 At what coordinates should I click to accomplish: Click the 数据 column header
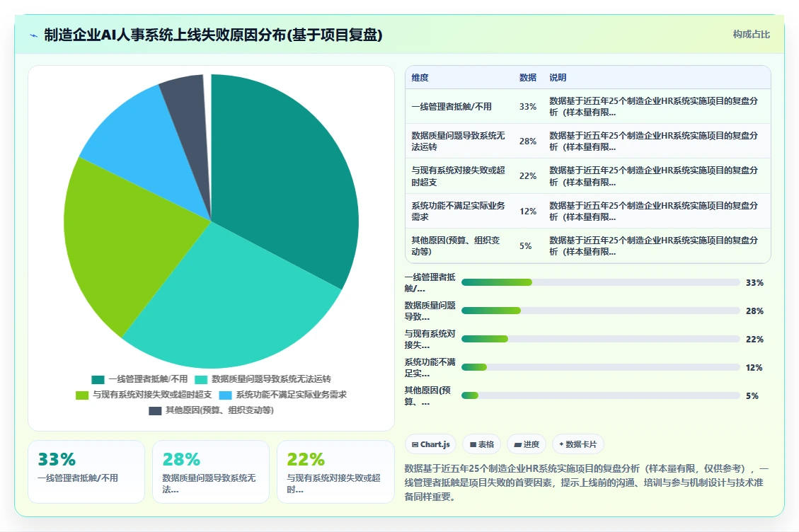tap(527, 77)
